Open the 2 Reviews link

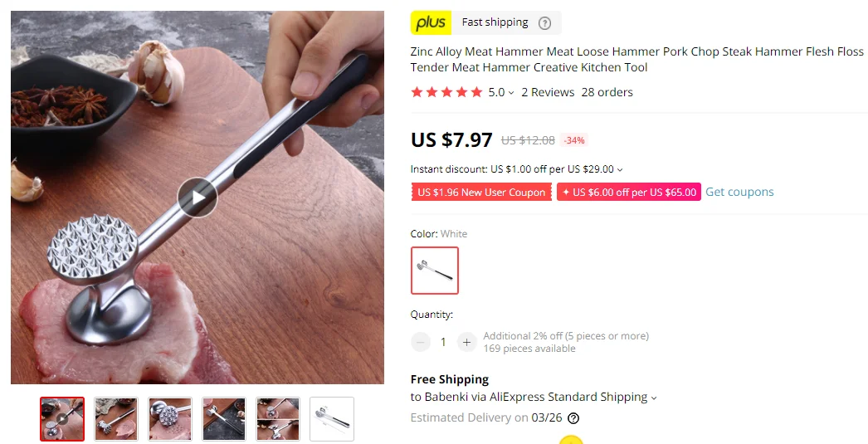(x=548, y=92)
